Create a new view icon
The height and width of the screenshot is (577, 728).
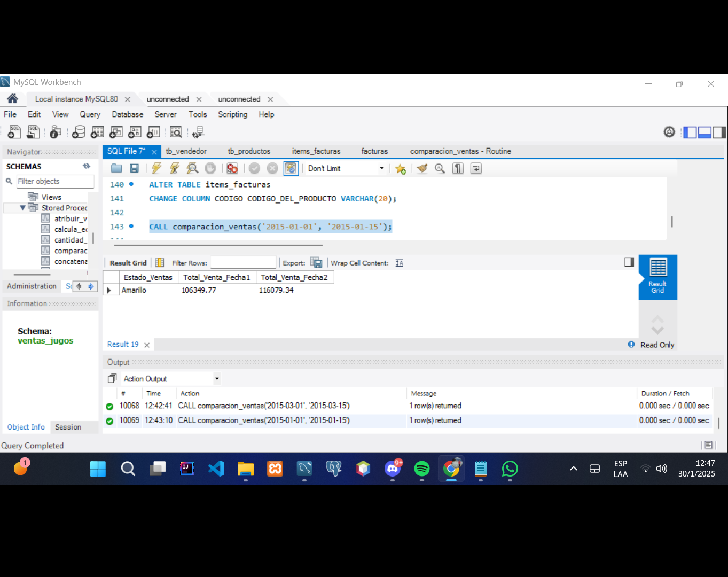tap(116, 131)
